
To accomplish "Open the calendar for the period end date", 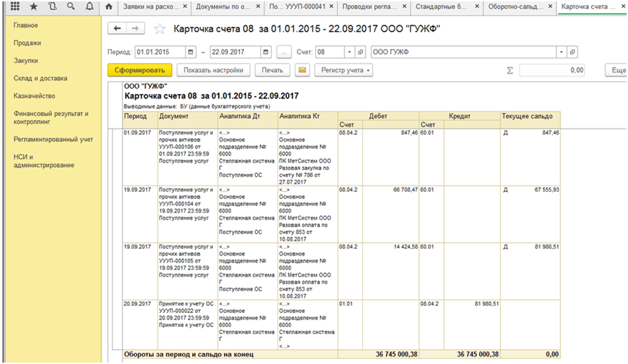I will pos(266,52).
